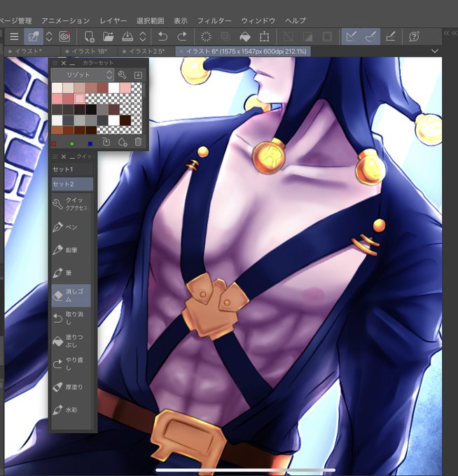Screen dimensions: 458x476
Task: Click the Deselect icon in command bar
Action: [x=289, y=36]
